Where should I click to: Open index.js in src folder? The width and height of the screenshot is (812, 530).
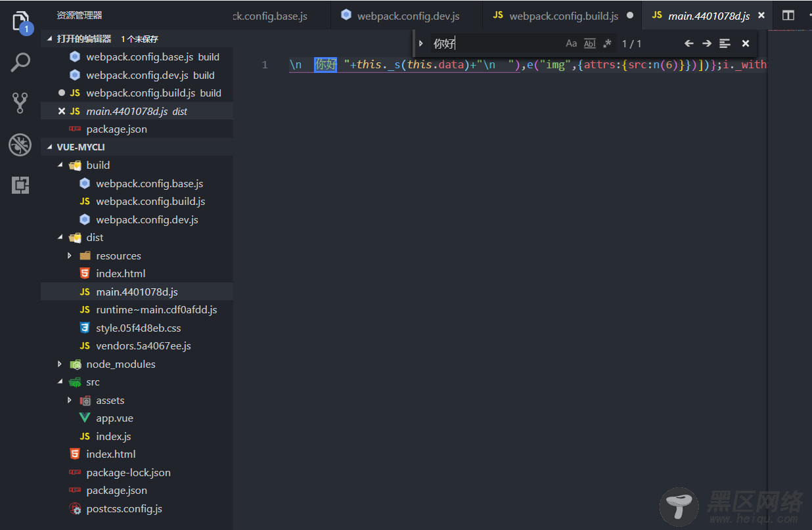coord(137,436)
